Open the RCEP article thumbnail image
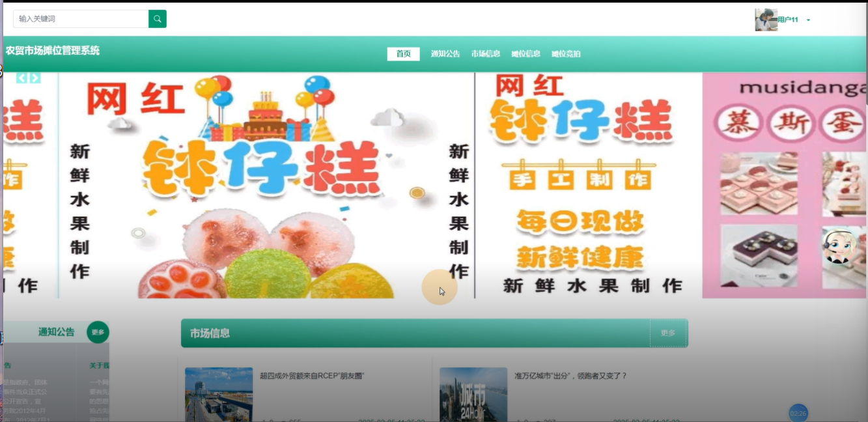Screen dimensions: 868x422 point(219,395)
